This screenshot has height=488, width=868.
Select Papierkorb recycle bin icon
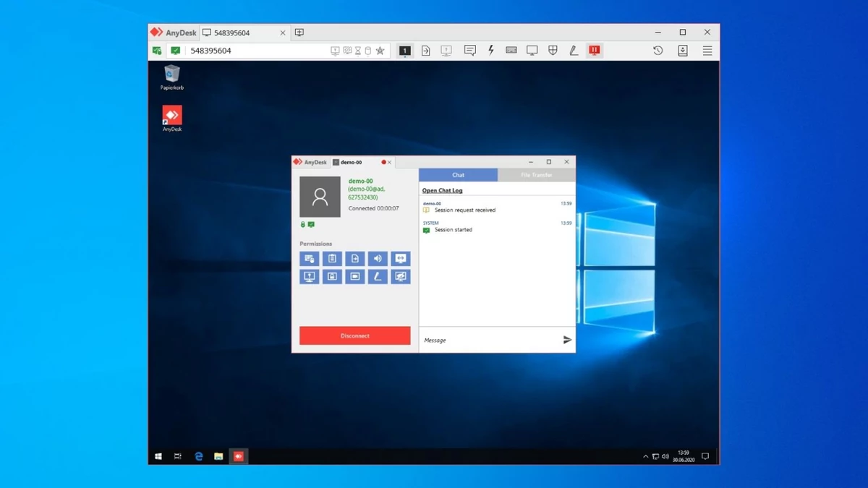click(x=172, y=77)
